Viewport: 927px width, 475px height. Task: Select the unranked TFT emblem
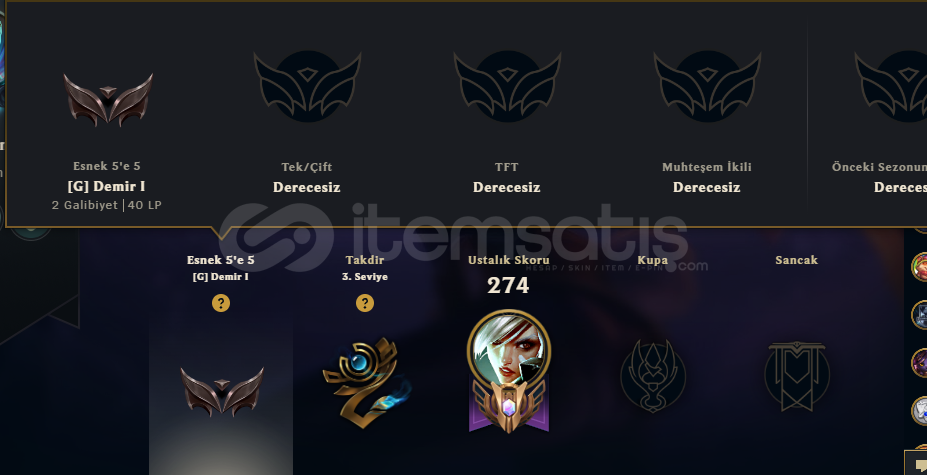[507, 86]
